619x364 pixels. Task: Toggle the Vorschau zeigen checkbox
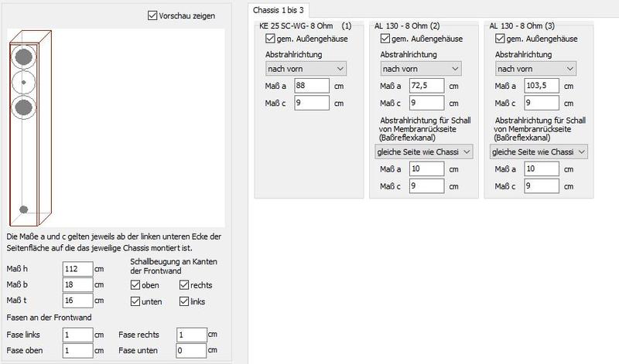152,15
